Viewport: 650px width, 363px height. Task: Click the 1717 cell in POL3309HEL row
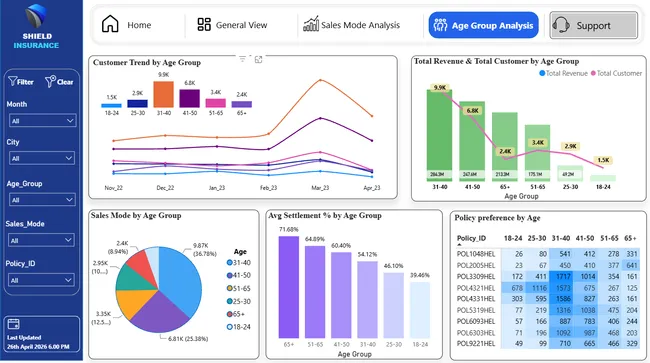[x=561, y=276]
